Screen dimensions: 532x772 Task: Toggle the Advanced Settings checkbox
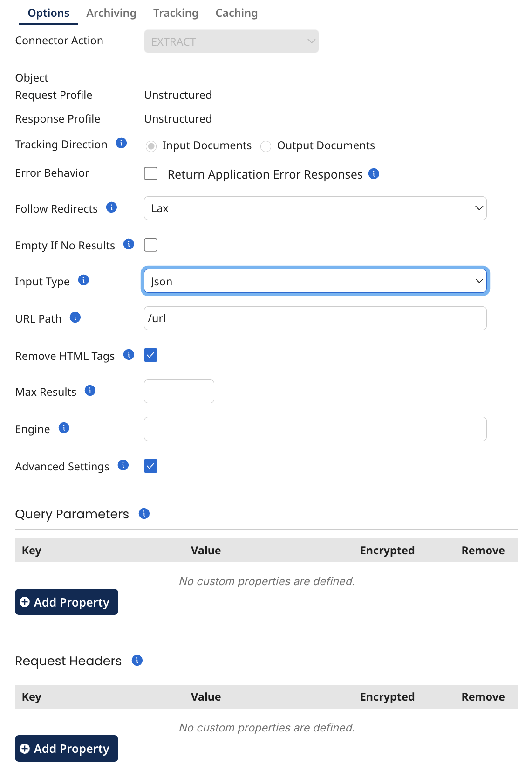(151, 466)
